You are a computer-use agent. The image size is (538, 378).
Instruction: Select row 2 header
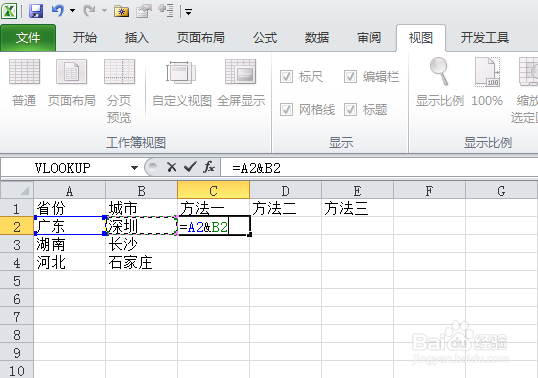[x=17, y=226]
